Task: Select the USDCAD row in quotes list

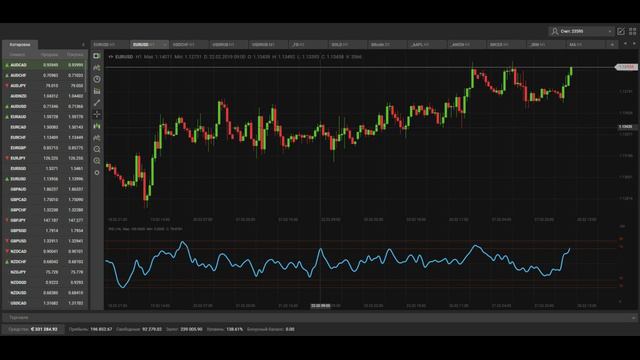Action: coord(44,303)
